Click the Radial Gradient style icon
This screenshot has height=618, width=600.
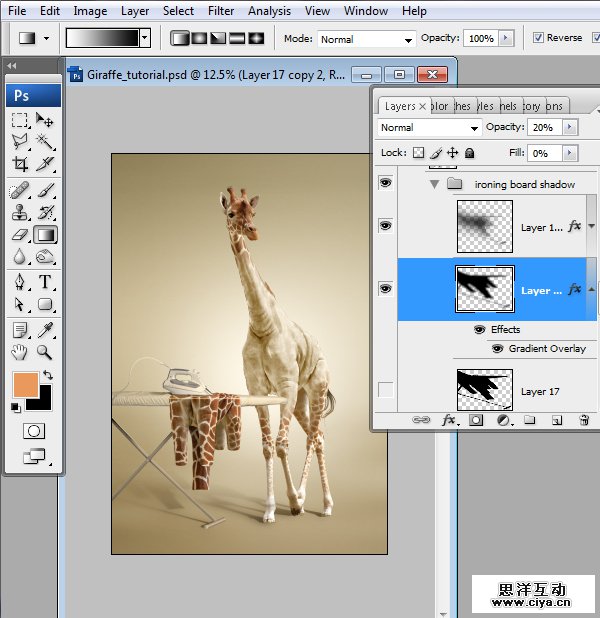(x=199, y=38)
